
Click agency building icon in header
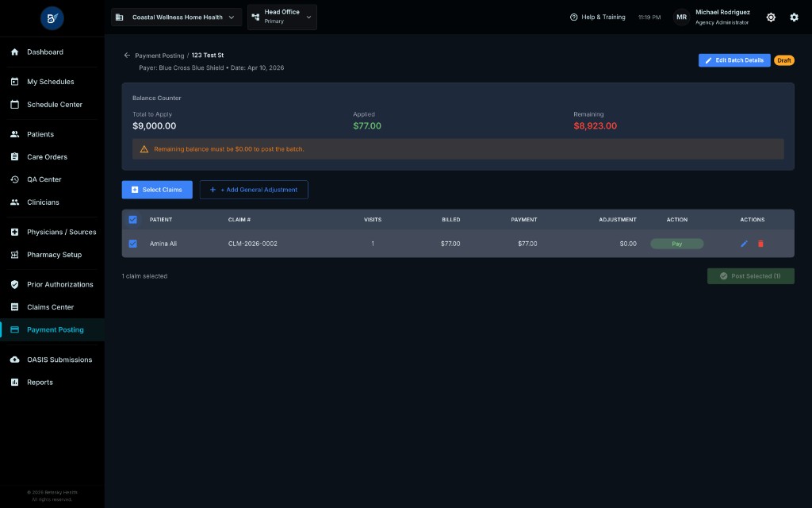pos(119,17)
